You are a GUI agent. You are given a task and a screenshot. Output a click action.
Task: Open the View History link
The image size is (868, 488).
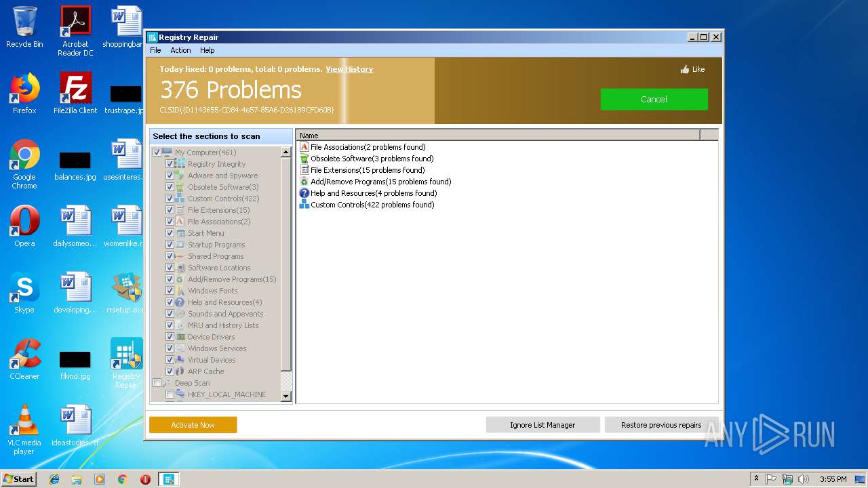point(349,69)
